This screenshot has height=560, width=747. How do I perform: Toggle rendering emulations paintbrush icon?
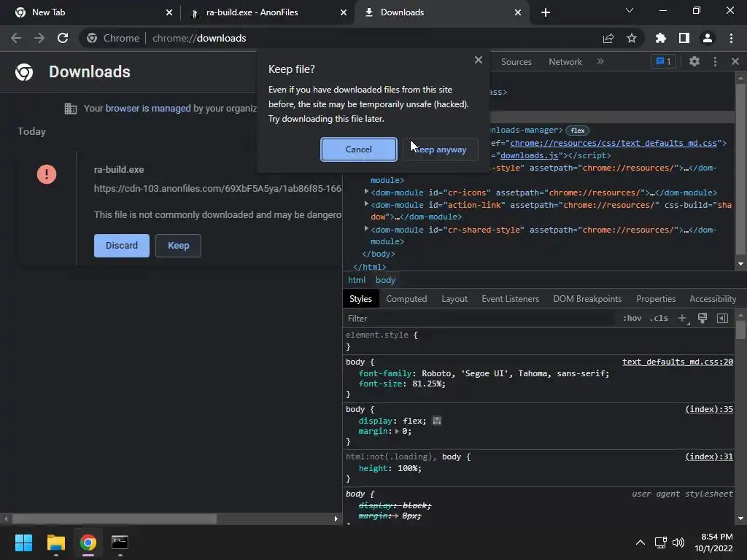click(703, 319)
